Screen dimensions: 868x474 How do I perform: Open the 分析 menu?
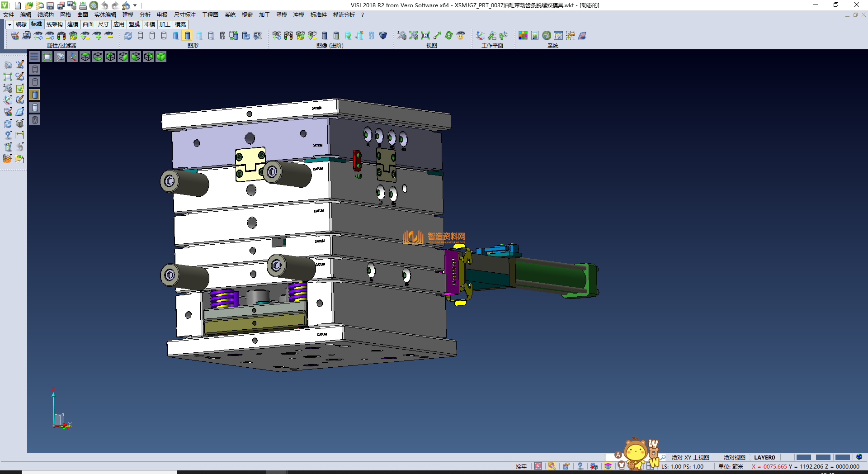pyautogui.click(x=145, y=15)
